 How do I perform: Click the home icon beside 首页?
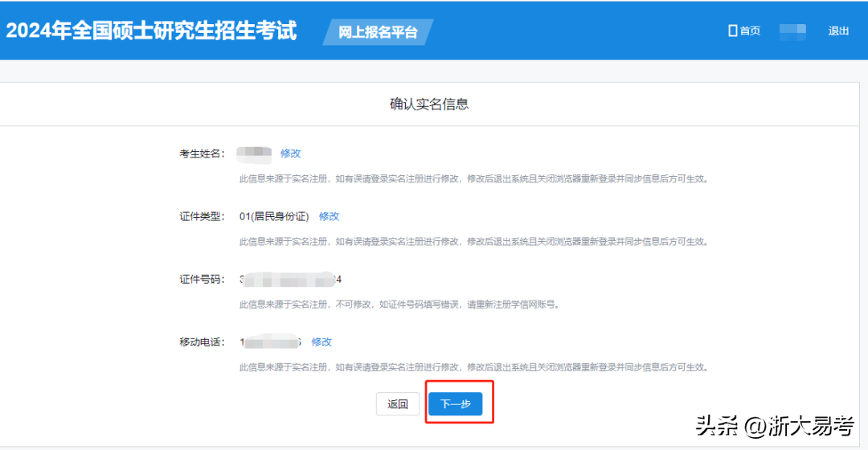pos(732,31)
